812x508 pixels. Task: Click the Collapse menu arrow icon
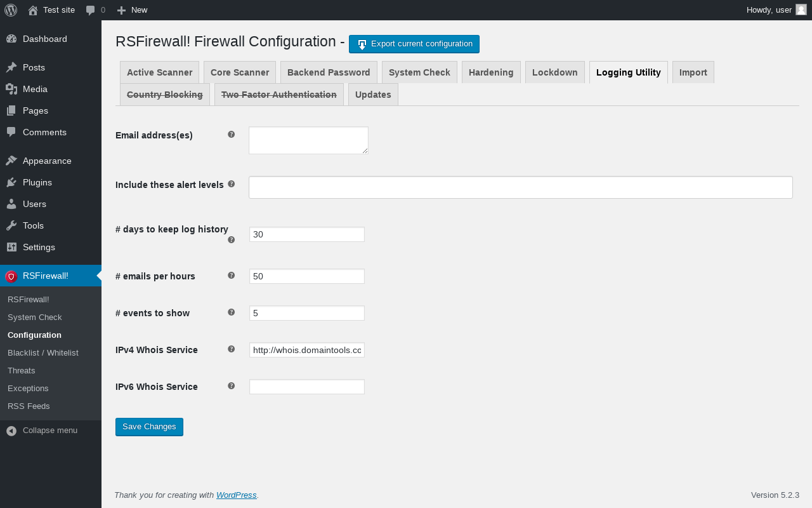click(x=11, y=431)
